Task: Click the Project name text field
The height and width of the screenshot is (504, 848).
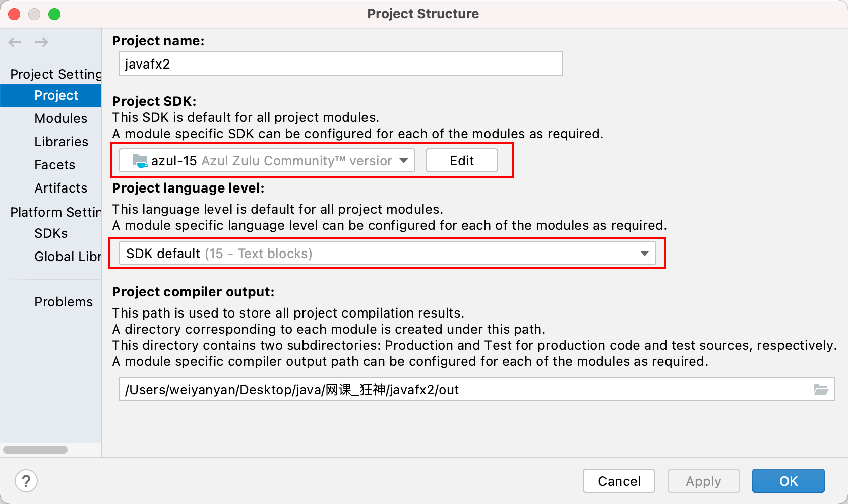Action: pos(340,64)
